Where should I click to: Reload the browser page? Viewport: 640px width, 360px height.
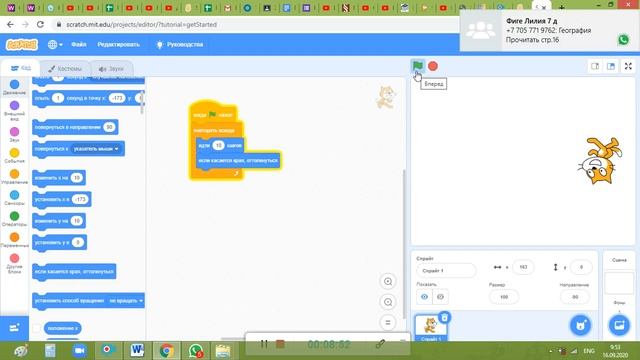tap(40, 24)
